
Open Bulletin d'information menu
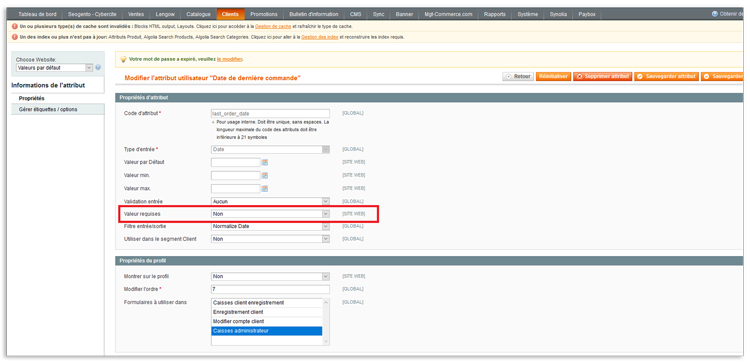pos(314,14)
